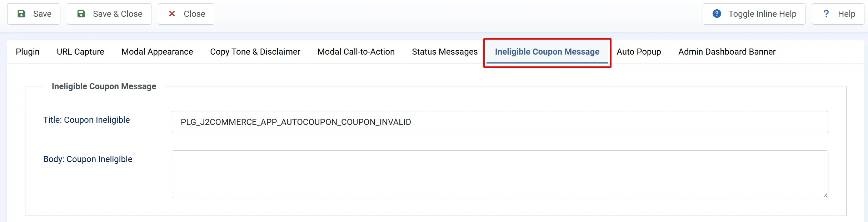Open Modal Call-to-Action tab
The width and height of the screenshot is (868, 222).
356,52
